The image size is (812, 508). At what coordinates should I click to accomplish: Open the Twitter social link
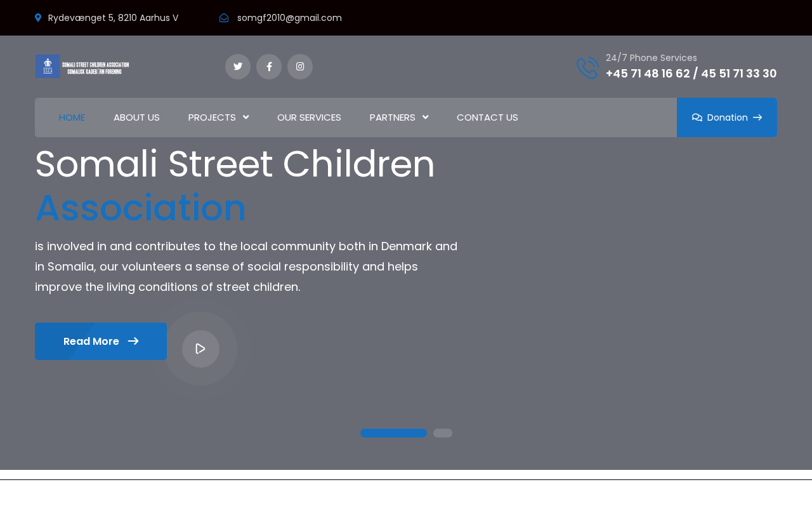click(x=238, y=67)
